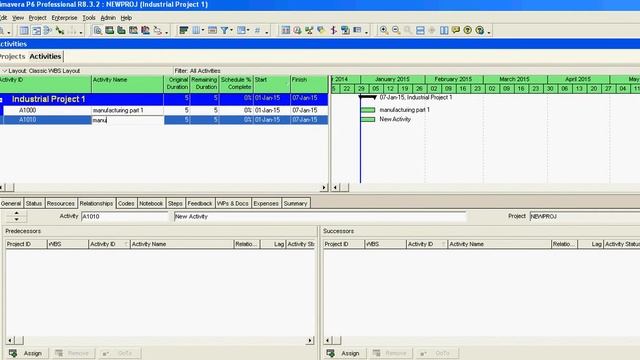Click the Schedule icon
640x360 pixels.
pyautogui.click(x=286, y=30)
